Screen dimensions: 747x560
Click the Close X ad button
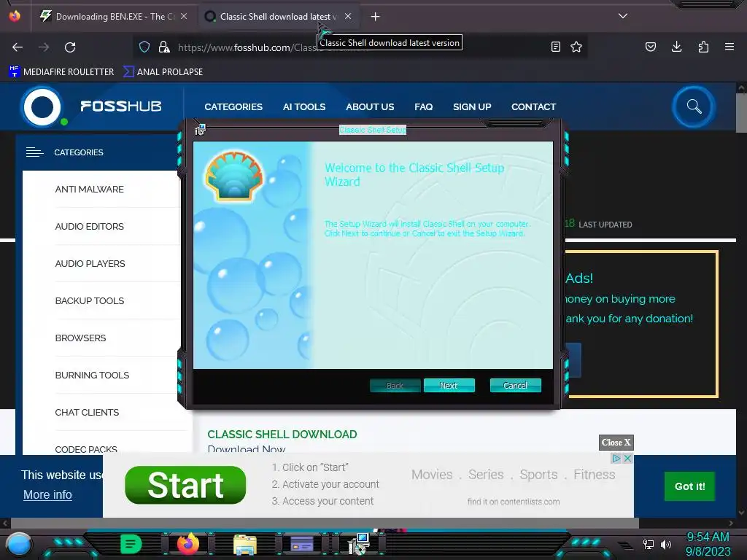tap(616, 443)
